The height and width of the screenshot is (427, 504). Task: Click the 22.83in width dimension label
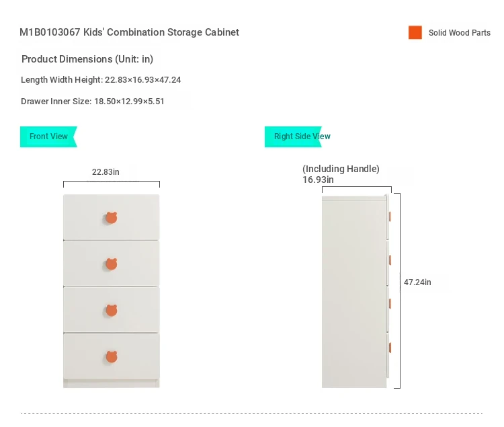tap(106, 172)
